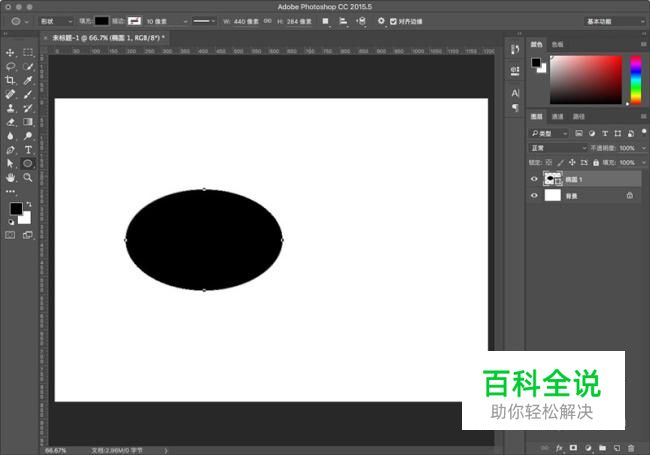Change the screen mode
650x455 pixels.
28,235
